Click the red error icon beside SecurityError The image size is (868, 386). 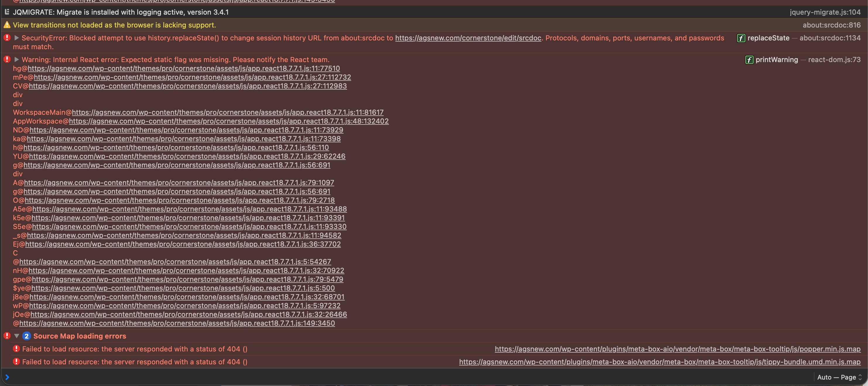click(x=7, y=38)
